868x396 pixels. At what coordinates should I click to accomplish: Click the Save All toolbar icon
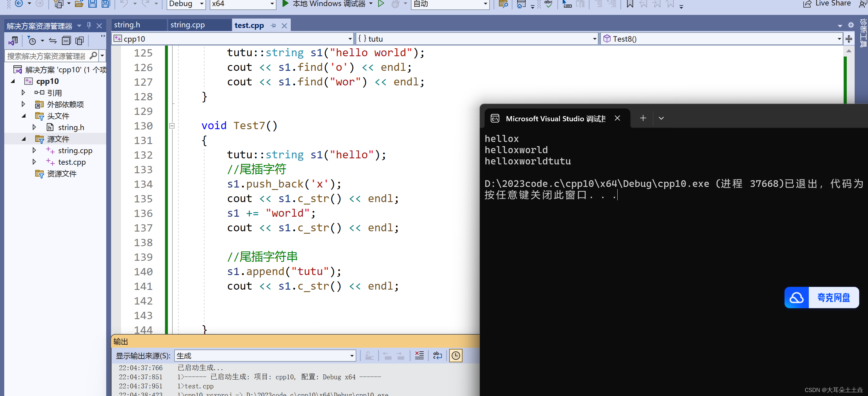pos(106,4)
